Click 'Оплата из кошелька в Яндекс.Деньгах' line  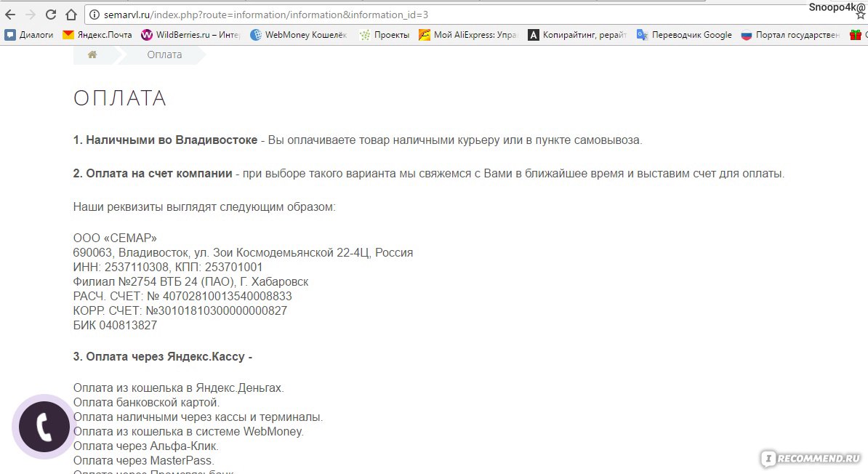click(x=178, y=388)
